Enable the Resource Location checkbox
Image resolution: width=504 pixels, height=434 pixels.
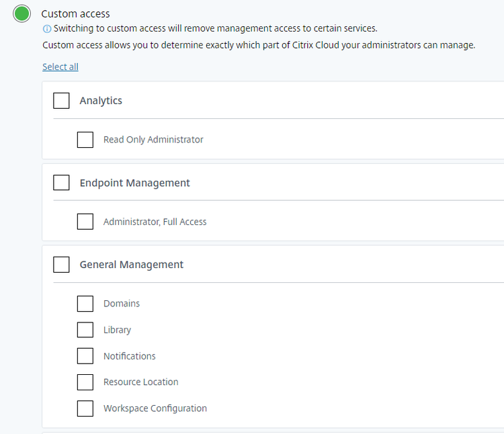pyautogui.click(x=85, y=382)
